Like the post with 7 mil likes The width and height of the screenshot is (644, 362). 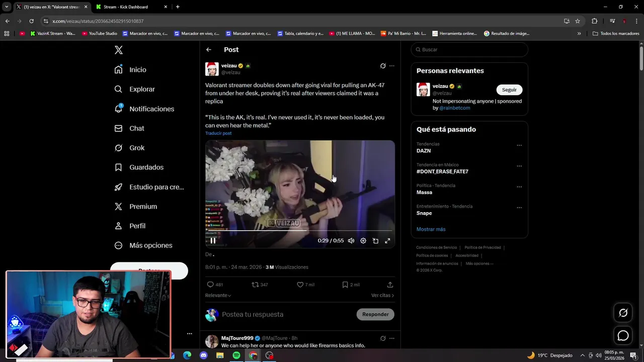305,285
